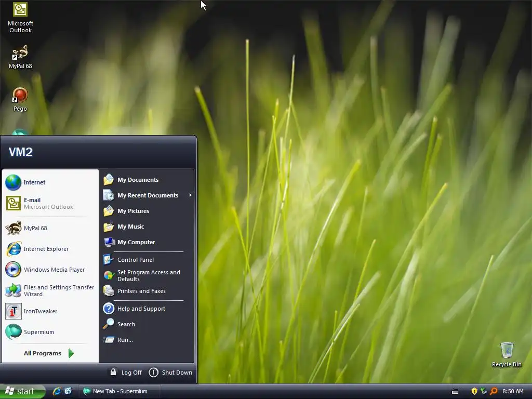Viewport: 532px width, 399px height.
Task: Click the second Quick Launch icon beside Internet Explorer
Action: click(68, 391)
